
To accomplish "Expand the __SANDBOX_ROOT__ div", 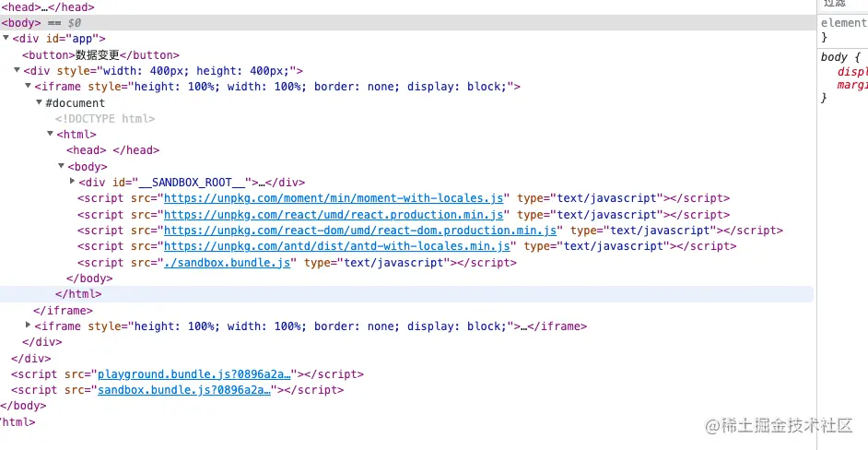I will pos(72,181).
